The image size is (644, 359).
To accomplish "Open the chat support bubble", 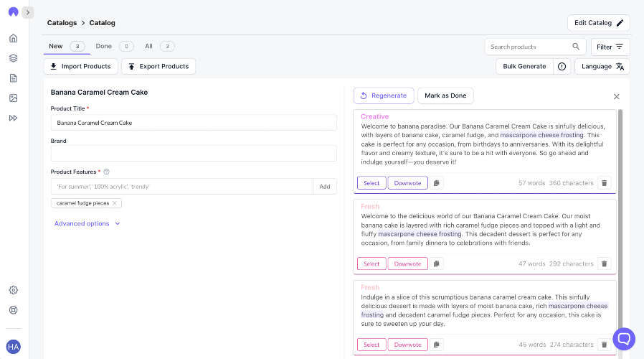I will [623, 338].
